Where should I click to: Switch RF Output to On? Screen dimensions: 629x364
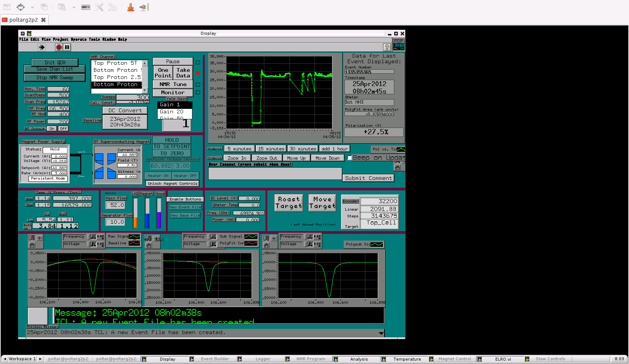(52, 128)
